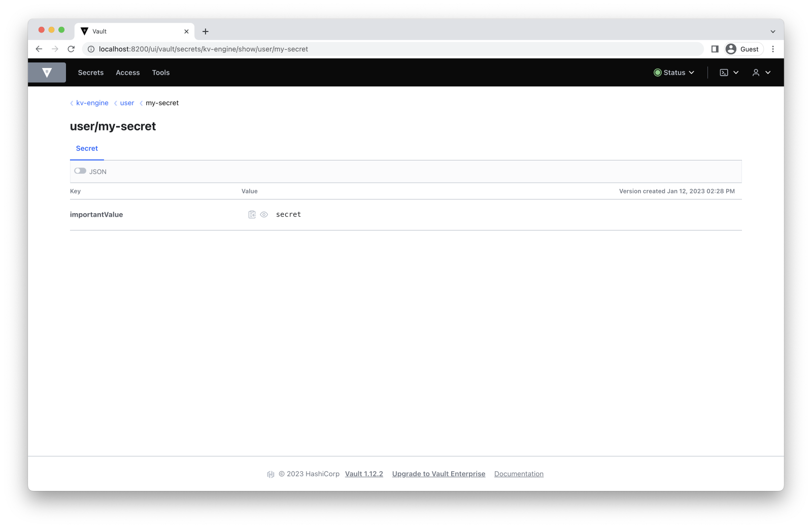Open the Vault 1.12.2 version link
Viewport: 812px width, 528px height.
[x=364, y=474]
